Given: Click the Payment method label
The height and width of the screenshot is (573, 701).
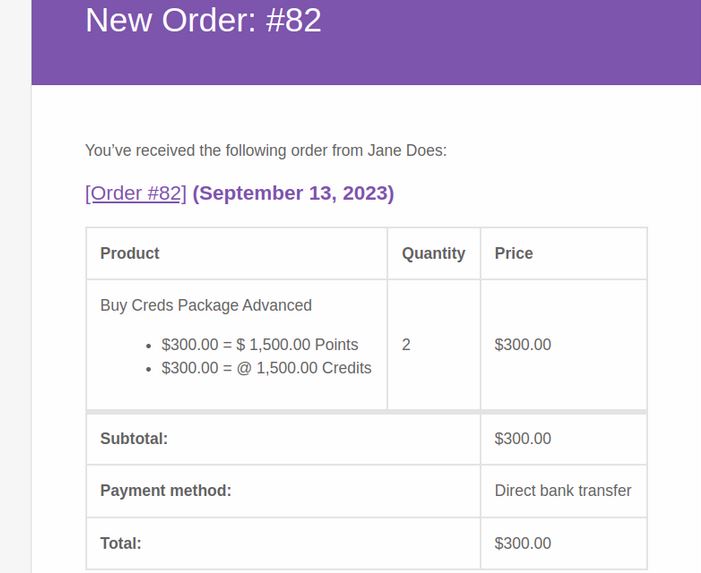Looking at the screenshot, I should coord(166,490).
